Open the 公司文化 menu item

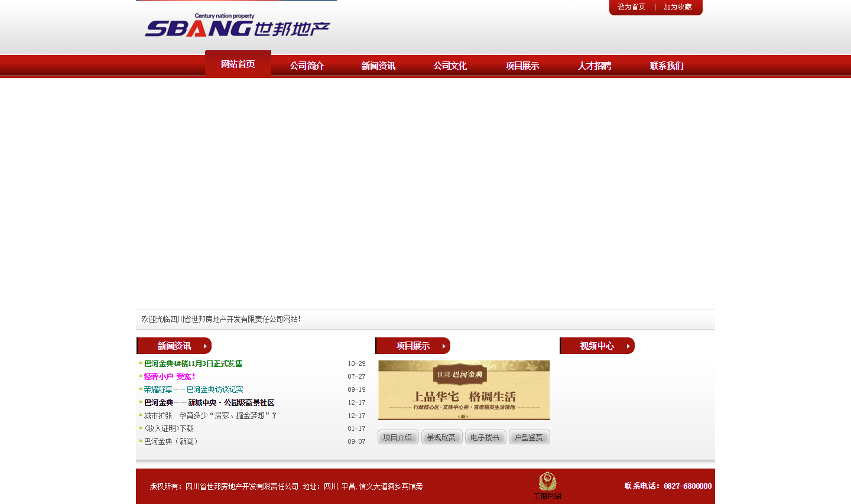pos(450,66)
